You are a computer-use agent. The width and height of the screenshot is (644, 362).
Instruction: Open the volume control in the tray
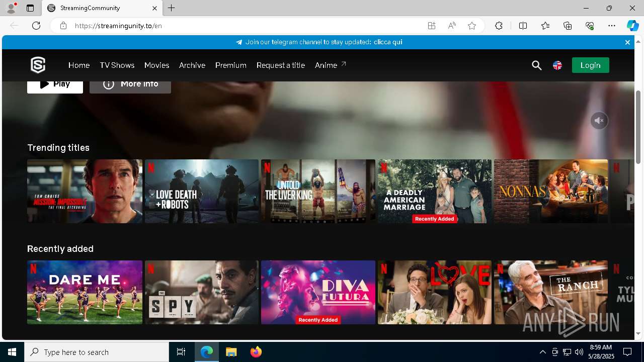[x=579, y=352]
